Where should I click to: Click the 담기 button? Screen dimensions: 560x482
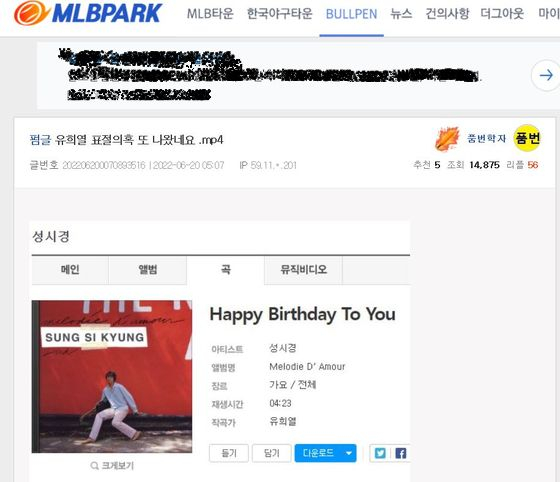tap(271, 453)
